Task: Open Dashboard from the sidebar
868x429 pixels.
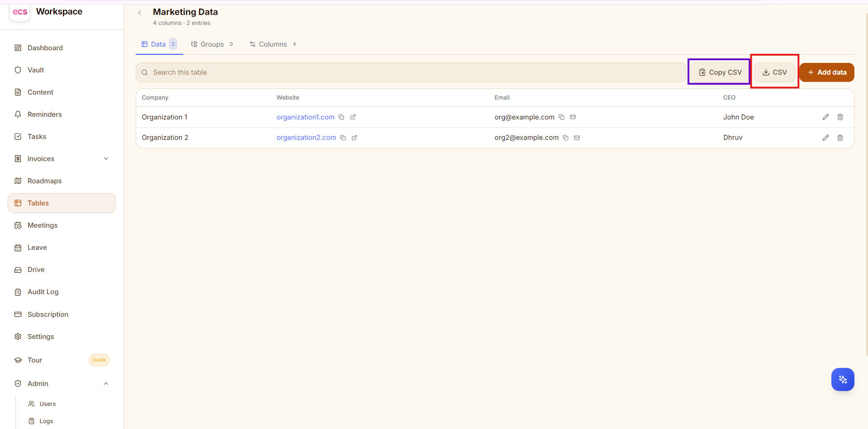Action: 62,48
